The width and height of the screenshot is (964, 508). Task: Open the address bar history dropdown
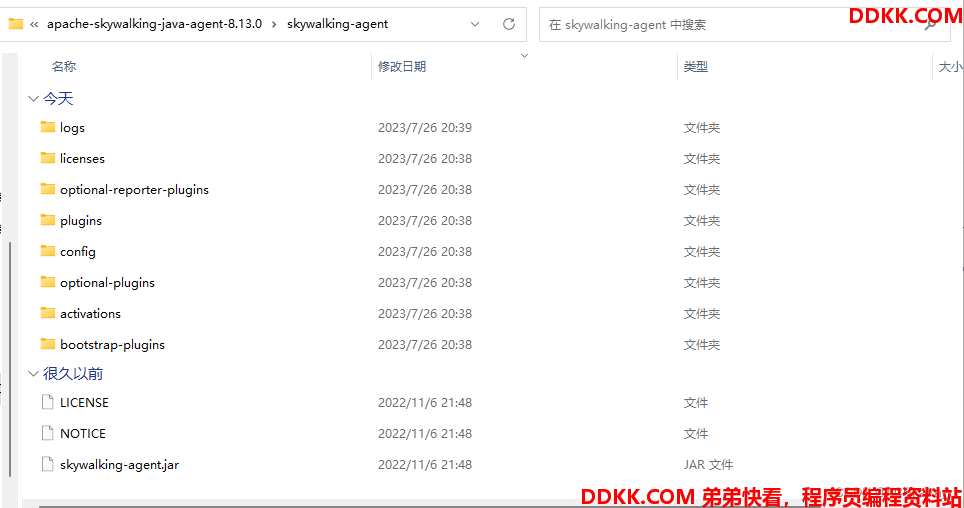click(475, 24)
